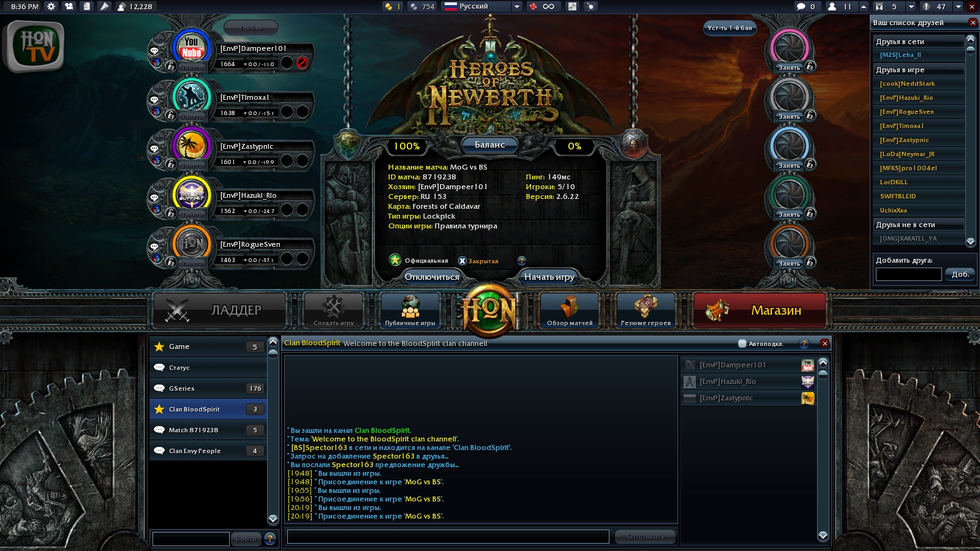Screen dimensions: 980x551
Task: Click the Отключиться button
Action: tap(432, 277)
